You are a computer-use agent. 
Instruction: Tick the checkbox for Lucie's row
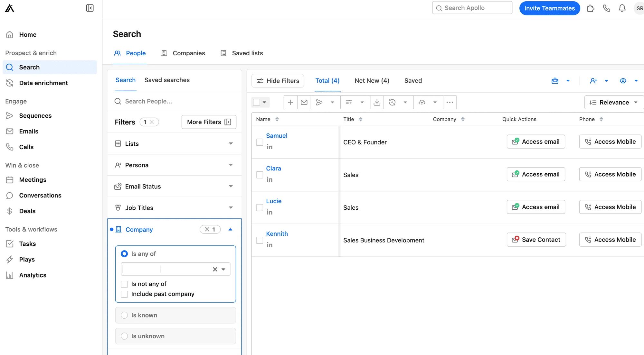tap(260, 207)
